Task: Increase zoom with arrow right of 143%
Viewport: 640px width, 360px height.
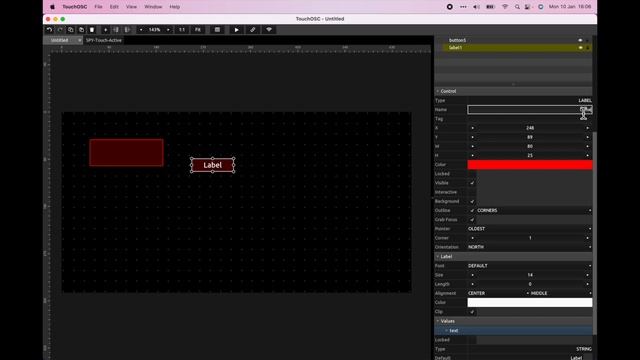Action: [168, 30]
